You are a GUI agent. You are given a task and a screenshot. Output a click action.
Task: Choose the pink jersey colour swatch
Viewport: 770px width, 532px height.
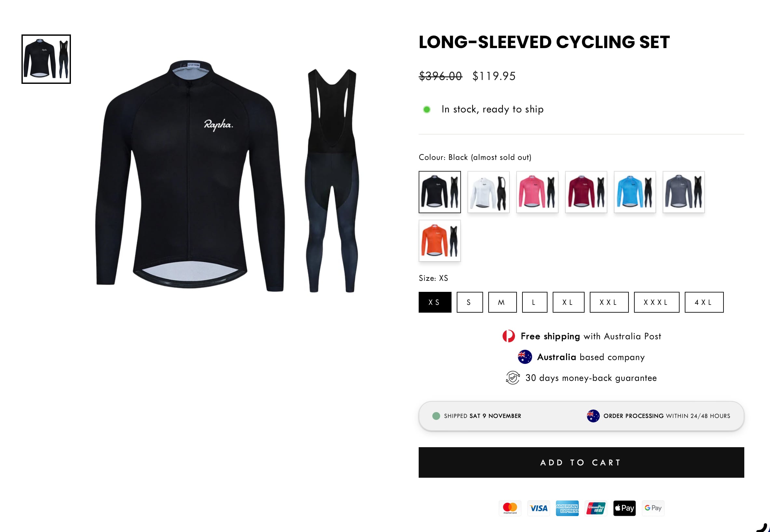(x=537, y=192)
